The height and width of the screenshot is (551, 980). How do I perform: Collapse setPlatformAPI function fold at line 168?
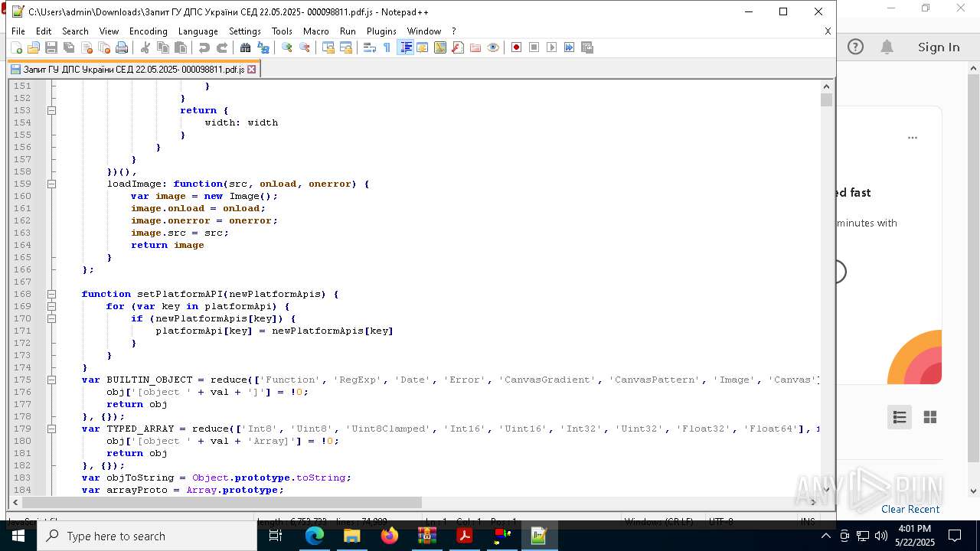pos(51,294)
